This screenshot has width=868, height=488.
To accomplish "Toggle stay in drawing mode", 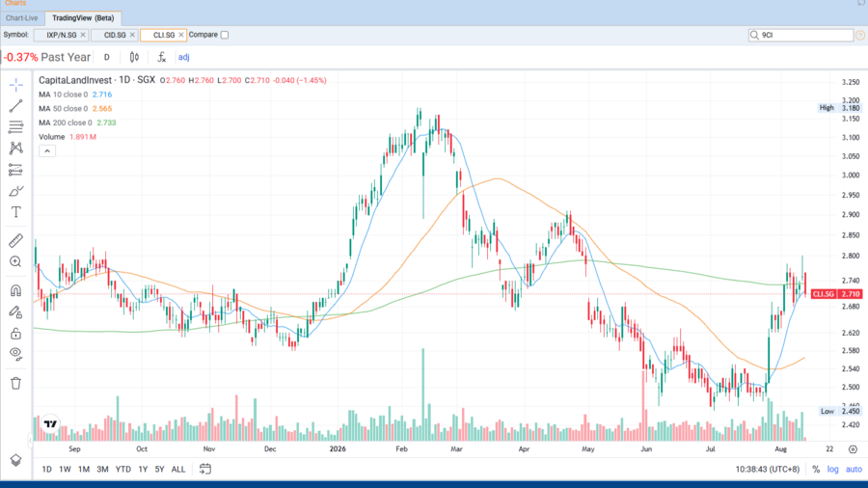I will [16, 312].
